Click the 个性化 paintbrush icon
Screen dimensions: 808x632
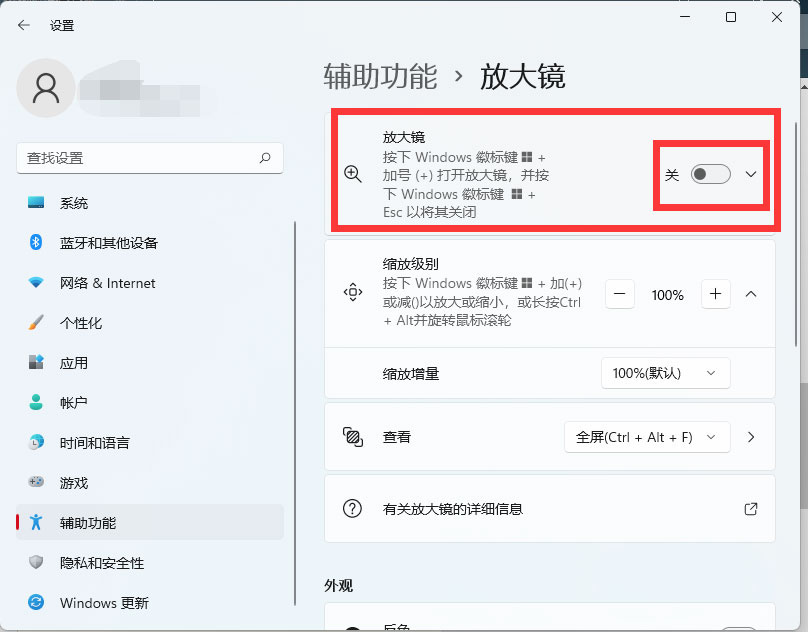(36, 323)
